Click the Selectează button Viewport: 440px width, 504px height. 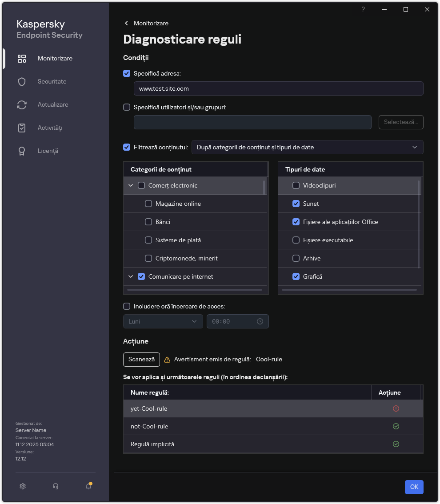coord(400,122)
